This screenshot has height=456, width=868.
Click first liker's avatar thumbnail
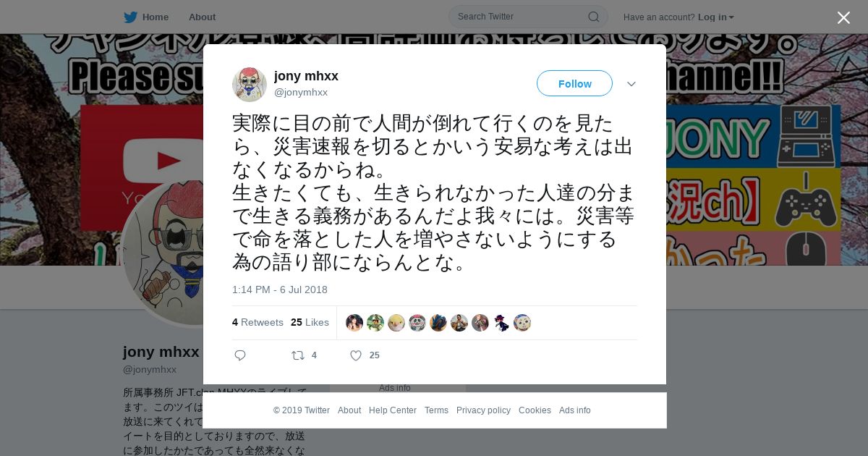(354, 323)
